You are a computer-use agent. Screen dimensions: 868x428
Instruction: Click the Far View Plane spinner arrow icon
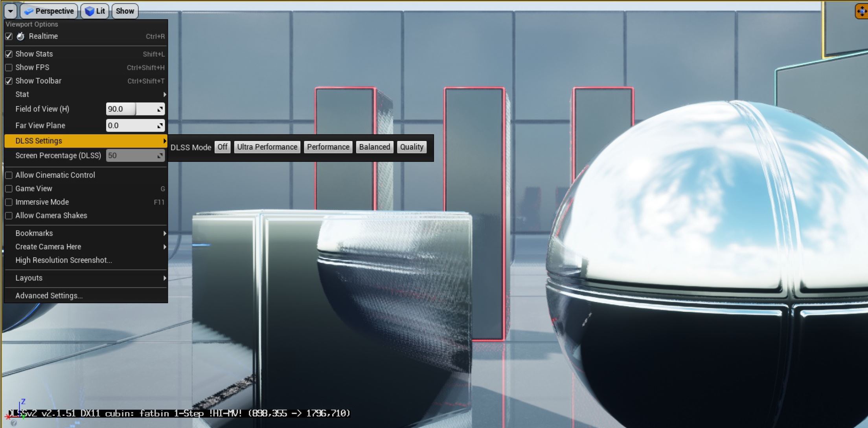160,126
